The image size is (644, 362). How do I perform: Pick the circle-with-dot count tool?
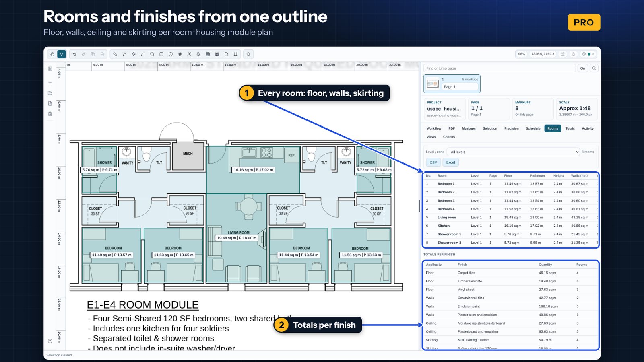pyautogui.click(x=171, y=54)
